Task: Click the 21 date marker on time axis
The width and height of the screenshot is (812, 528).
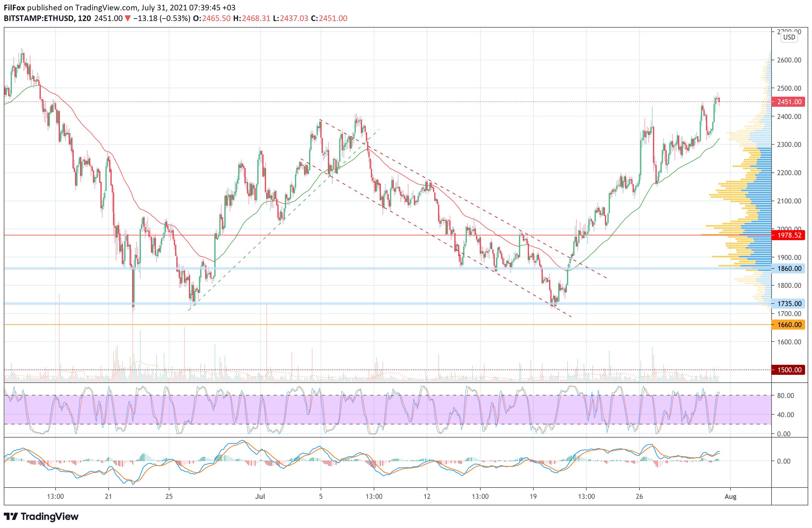Action: [x=108, y=496]
